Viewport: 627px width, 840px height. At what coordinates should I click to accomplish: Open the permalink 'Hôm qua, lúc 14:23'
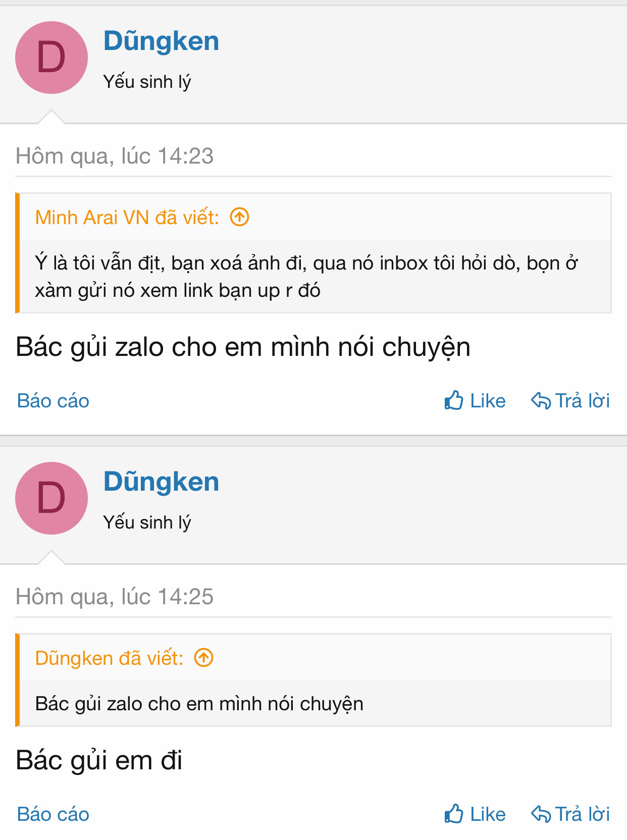(x=115, y=156)
